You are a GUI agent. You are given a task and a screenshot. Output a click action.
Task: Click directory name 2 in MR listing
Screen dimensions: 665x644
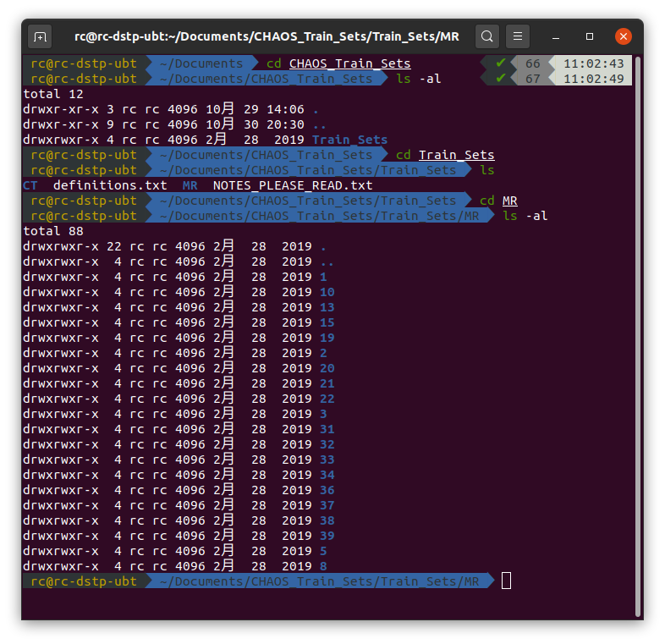click(323, 354)
